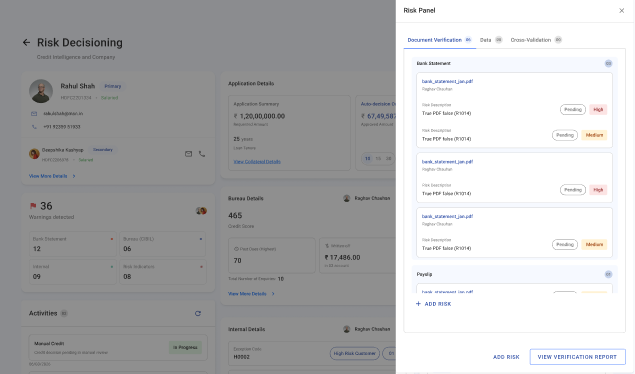Click the credit score value 465
635x374 pixels.
click(x=235, y=216)
